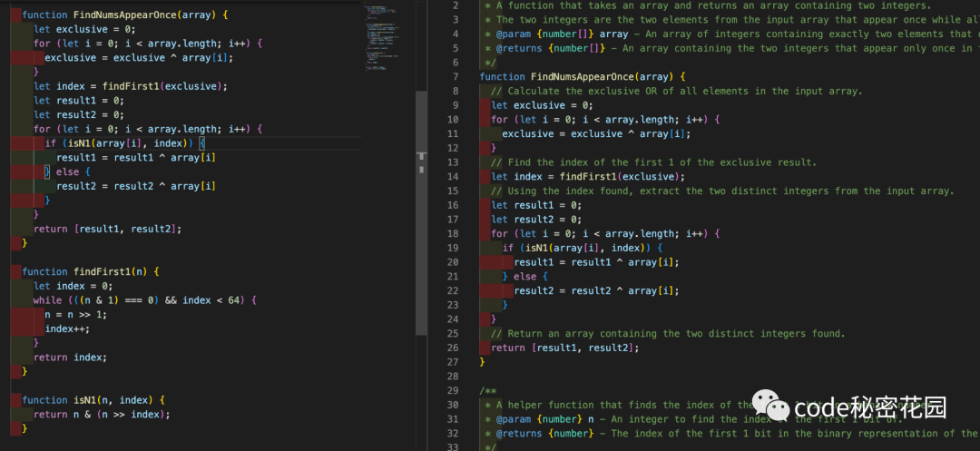Screen dimensions: 980x451
Task: Click the comment 'Calculate the exclusive OR of all elements'
Action: click(677, 92)
